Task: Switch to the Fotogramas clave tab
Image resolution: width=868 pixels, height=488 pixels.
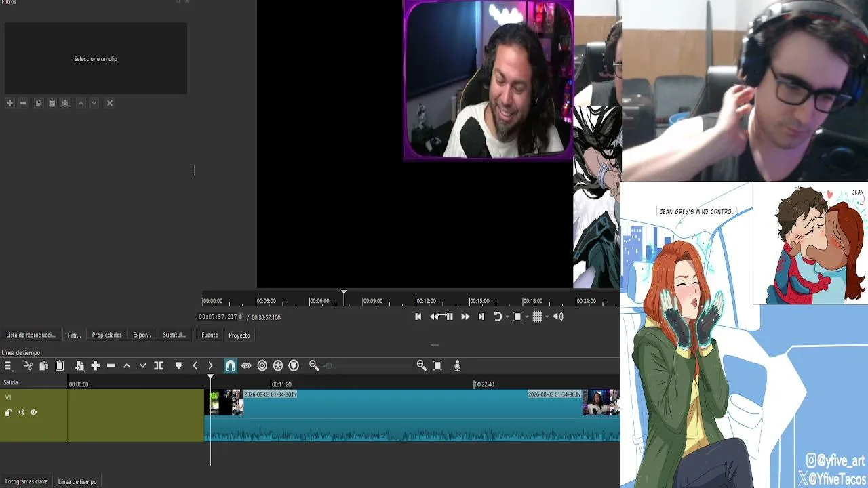Action: tap(26, 481)
